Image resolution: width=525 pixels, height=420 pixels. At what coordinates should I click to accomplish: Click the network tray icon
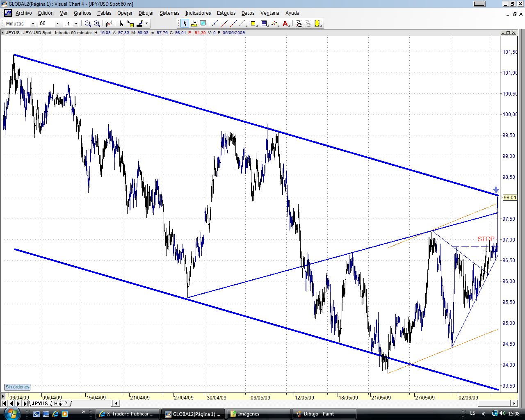pyautogui.click(x=495, y=413)
